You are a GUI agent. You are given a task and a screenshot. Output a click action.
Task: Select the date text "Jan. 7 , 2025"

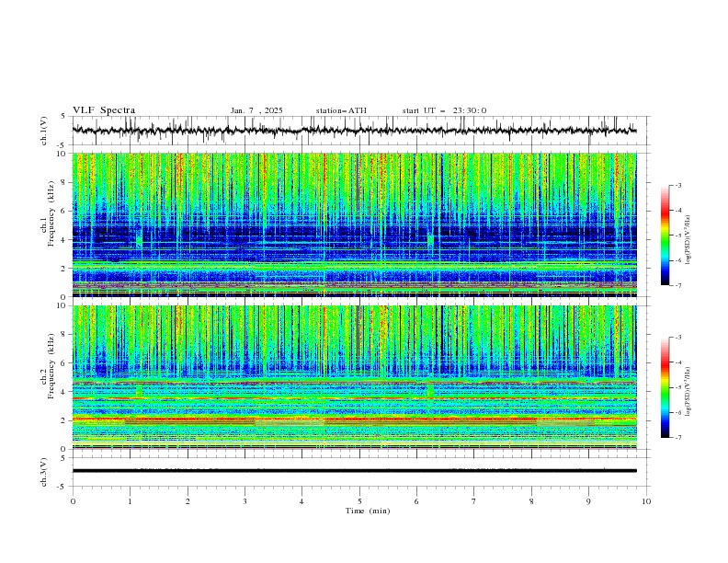coord(256,110)
